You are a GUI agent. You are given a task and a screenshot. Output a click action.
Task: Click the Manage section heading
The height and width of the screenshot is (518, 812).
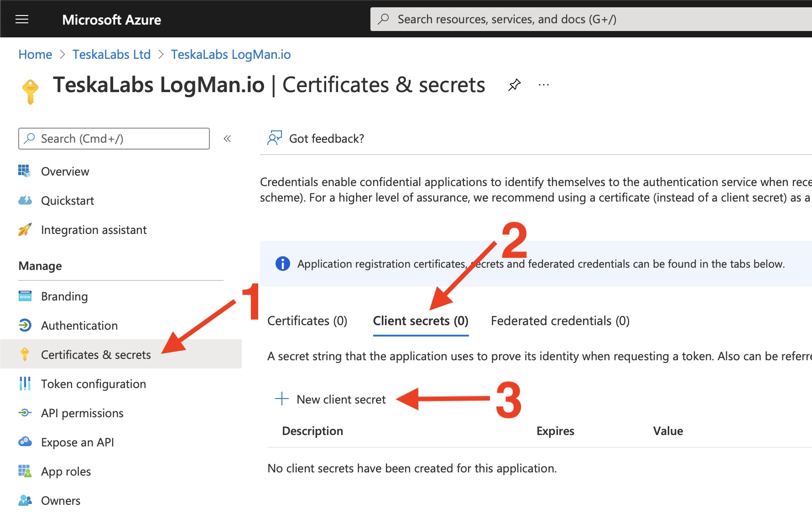pyautogui.click(x=40, y=266)
